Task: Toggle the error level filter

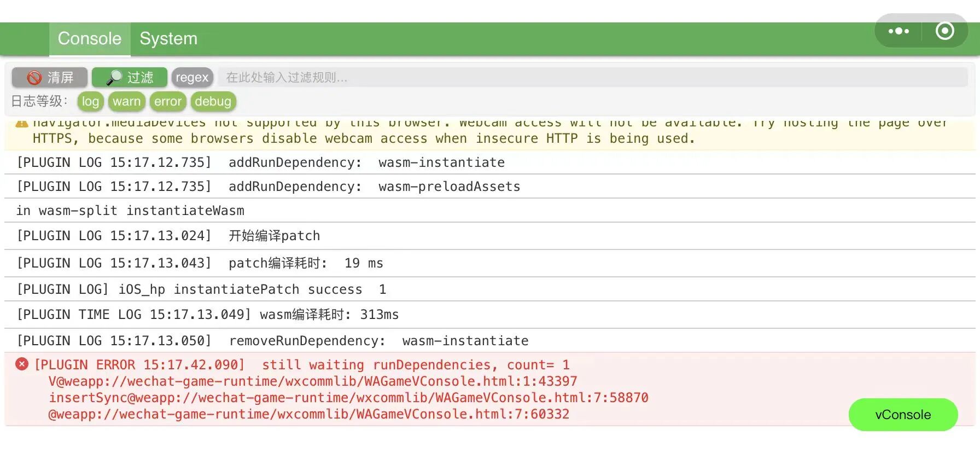Action: coord(167,102)
